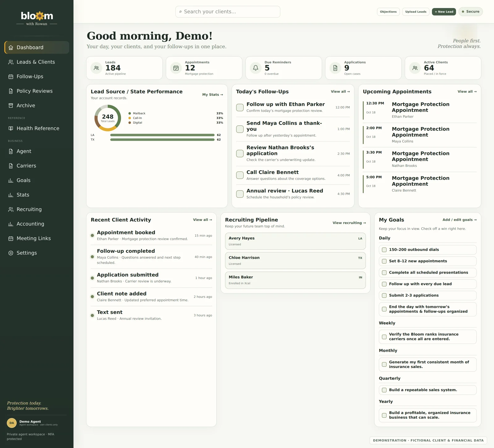The image size is (494, 448).
Task: Open the View recruiting link
Action: [x=349, y=223]
